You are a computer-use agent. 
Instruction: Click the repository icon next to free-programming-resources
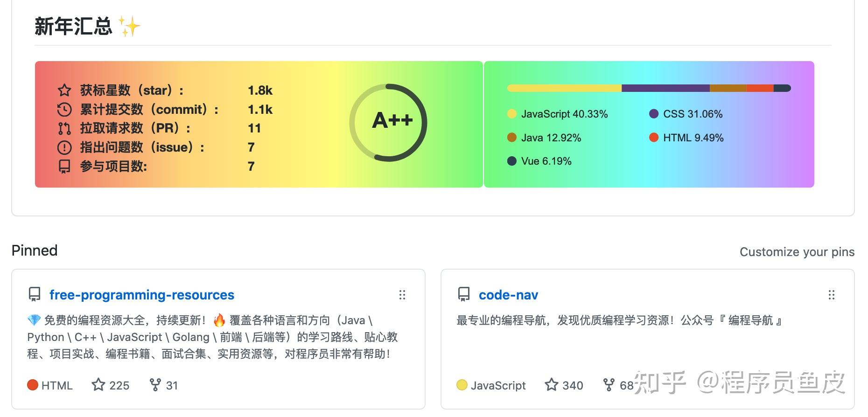[x=35, y=294]
